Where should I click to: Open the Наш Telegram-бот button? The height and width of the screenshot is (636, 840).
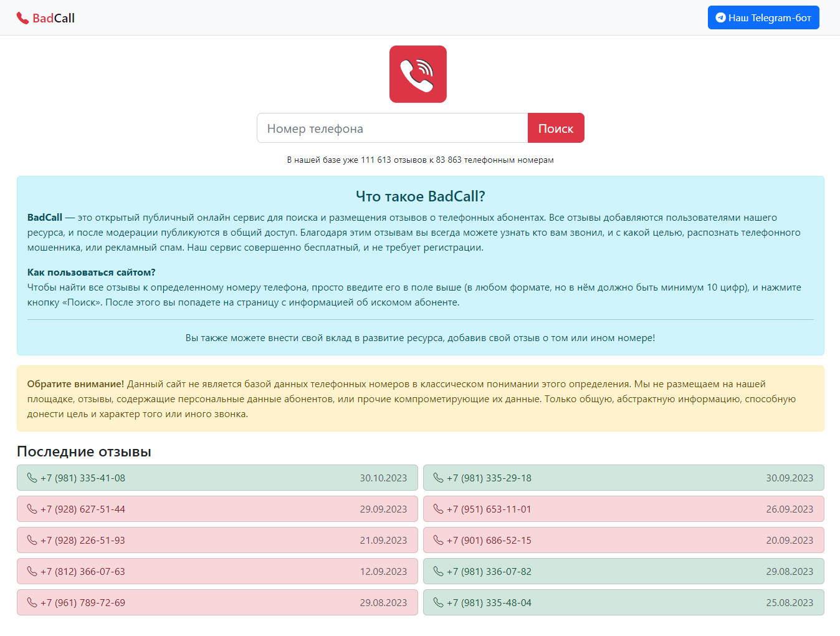(763, 17)
